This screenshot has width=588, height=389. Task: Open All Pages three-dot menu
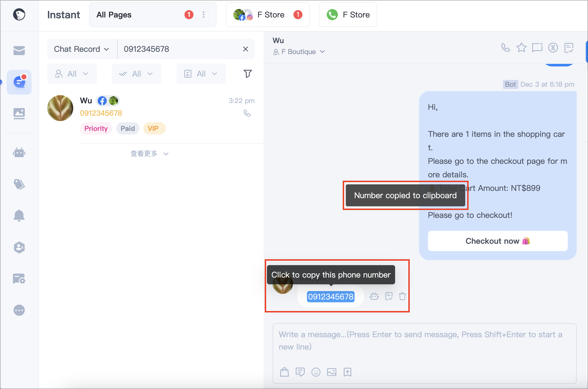point(204,15)
